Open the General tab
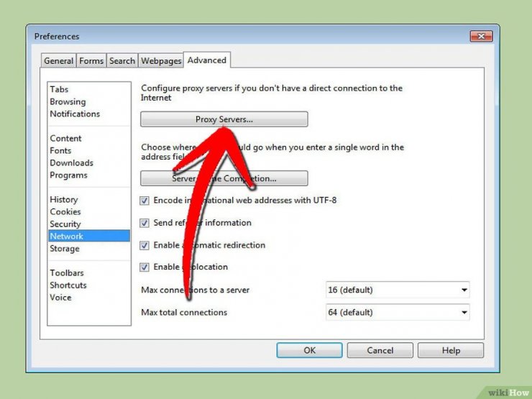 tap(59, 60)
